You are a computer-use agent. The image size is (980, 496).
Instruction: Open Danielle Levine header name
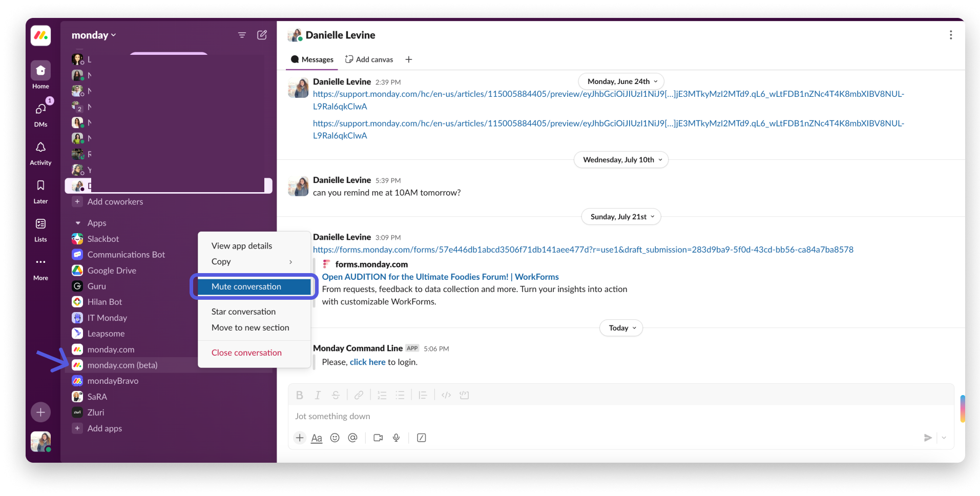point(340,35)
